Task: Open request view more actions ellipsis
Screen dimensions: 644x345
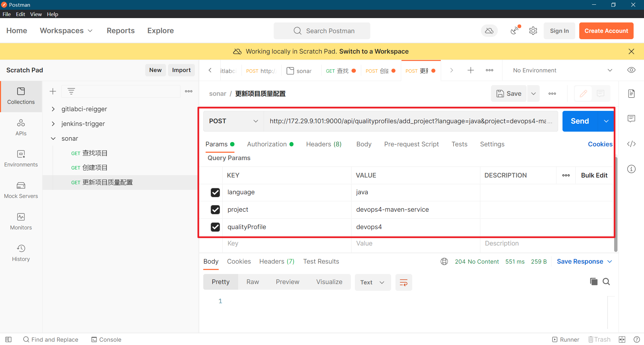Action: pos(552,93)
